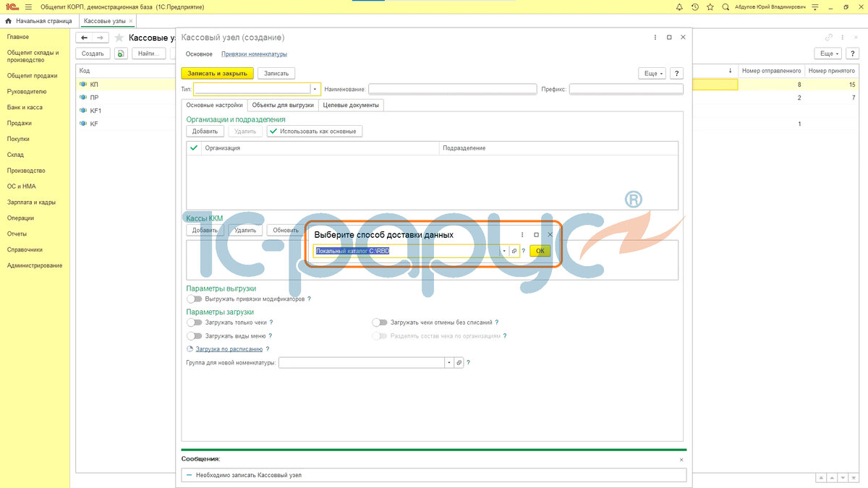Close the Кассовые узлы tab

pos(130,21)
